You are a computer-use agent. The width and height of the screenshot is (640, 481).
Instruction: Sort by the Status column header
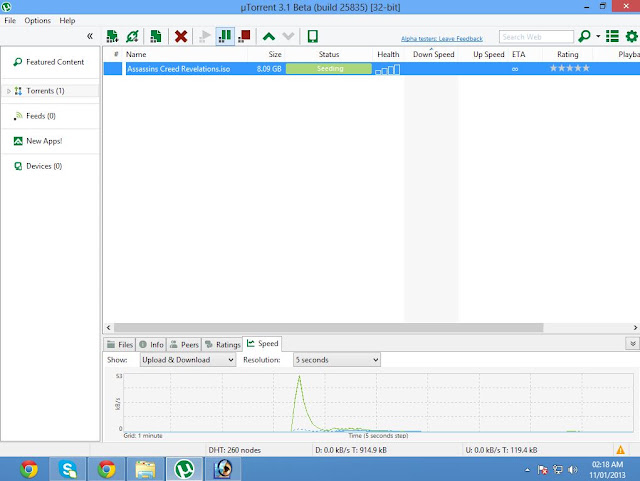point(329,54)
